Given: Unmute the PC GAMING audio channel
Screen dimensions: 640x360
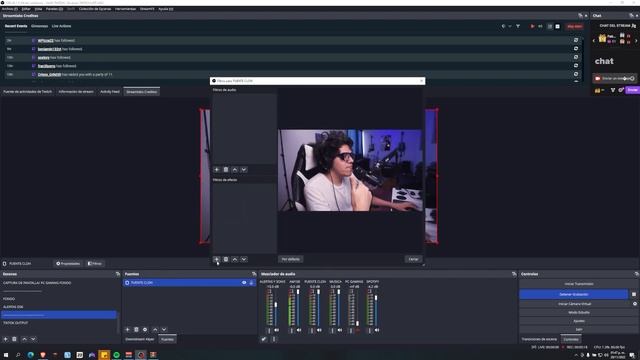Looking at the screenshot, I should tap(358, 330).
